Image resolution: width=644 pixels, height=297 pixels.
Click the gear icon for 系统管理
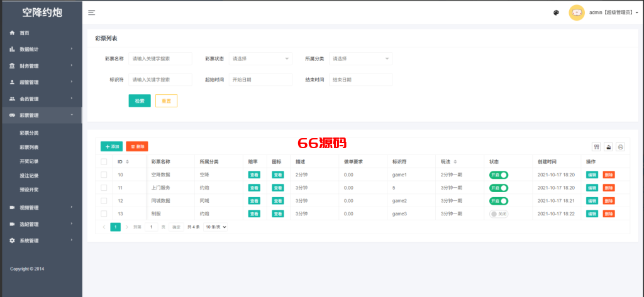(x=12, y=240)
